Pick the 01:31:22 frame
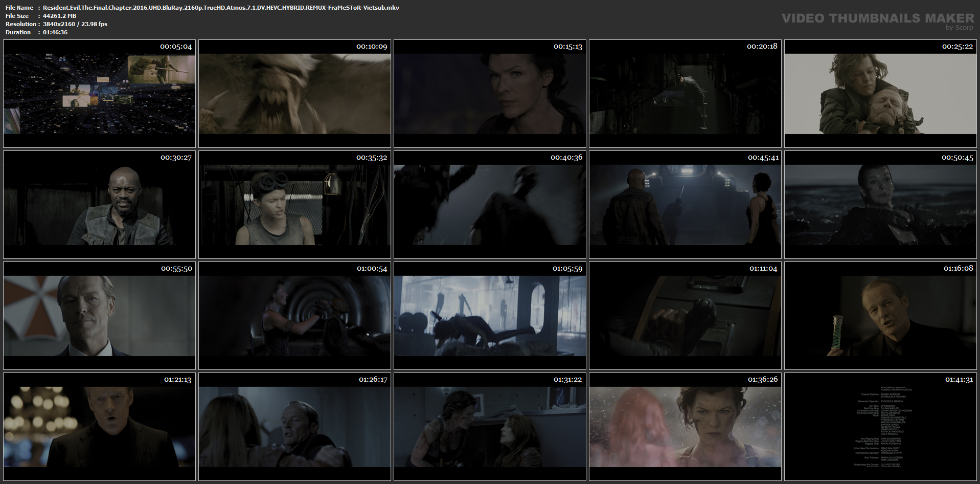980x484 pixels. pos(490,427)
